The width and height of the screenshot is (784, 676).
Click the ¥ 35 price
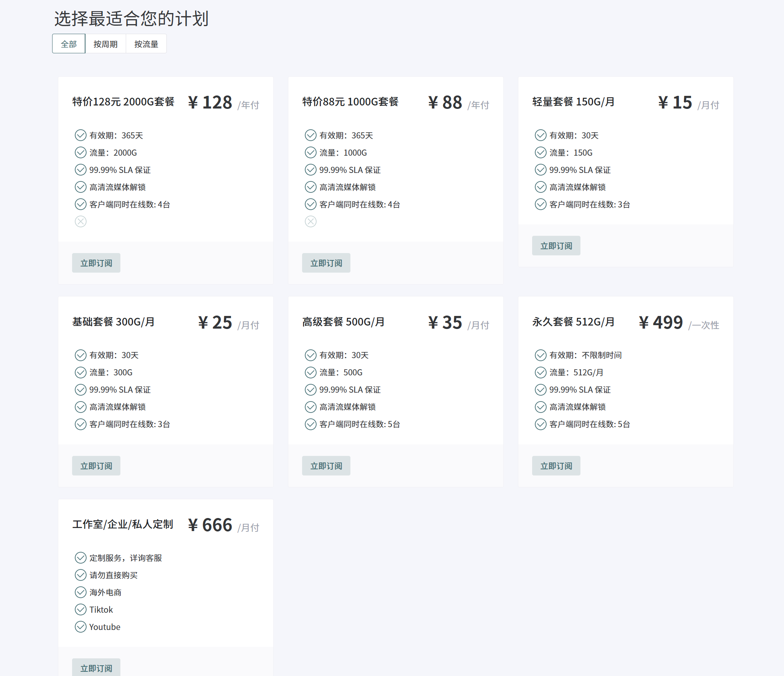coord(445,322)
